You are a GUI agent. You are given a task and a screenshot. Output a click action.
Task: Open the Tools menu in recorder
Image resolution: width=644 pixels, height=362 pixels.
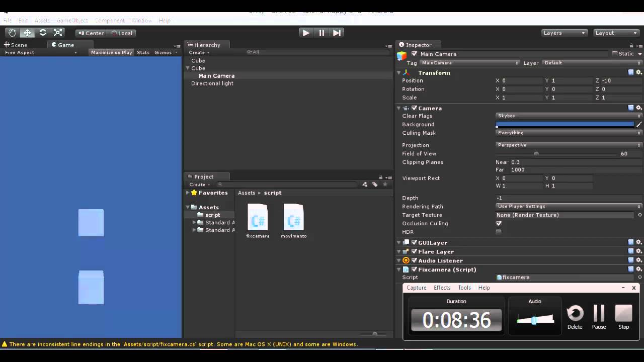click(464, 288)
